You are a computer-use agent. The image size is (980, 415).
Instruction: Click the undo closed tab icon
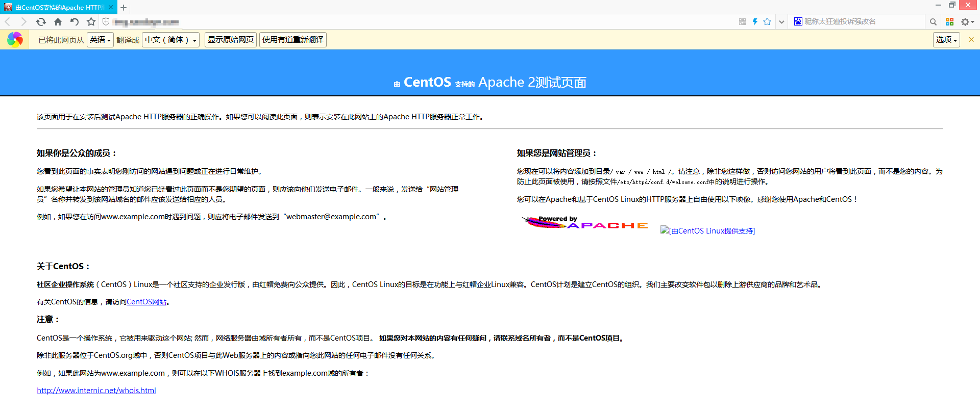click(75, 22)
